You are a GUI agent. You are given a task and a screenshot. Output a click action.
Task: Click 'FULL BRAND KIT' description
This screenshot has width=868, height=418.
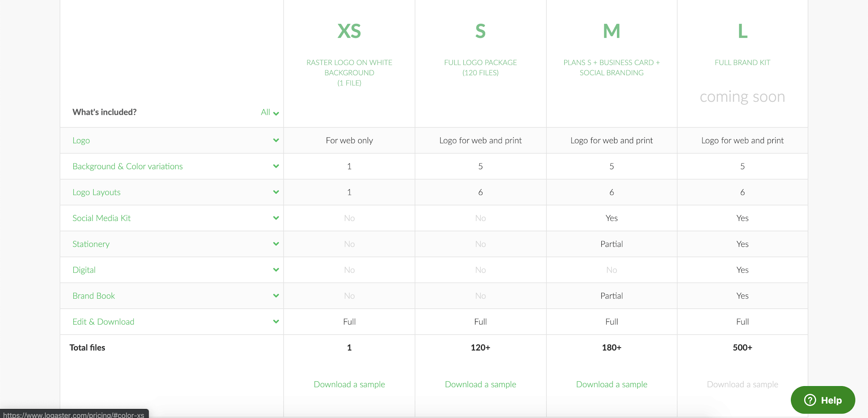pyautogui.click(x=743, y=62)
